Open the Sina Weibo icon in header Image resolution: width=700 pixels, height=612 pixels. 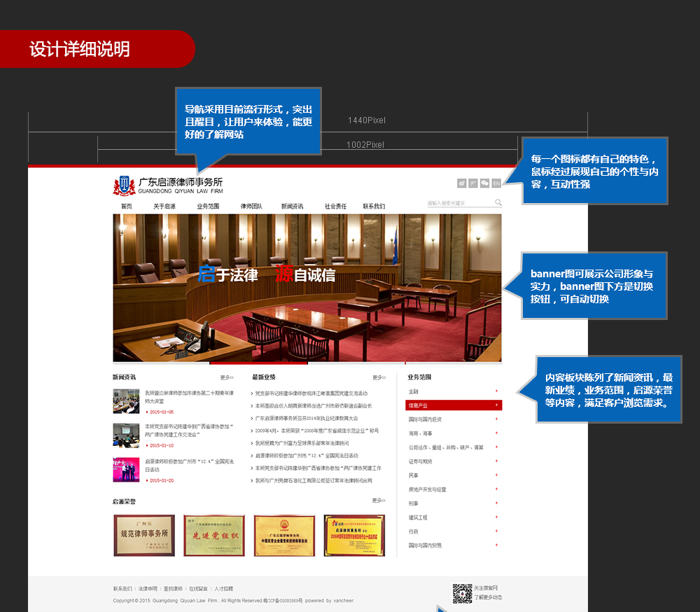click(461, 183)
